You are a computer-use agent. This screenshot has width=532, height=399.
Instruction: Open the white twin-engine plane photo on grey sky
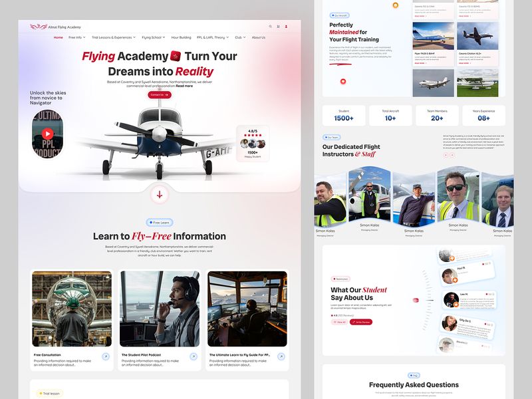434,83
